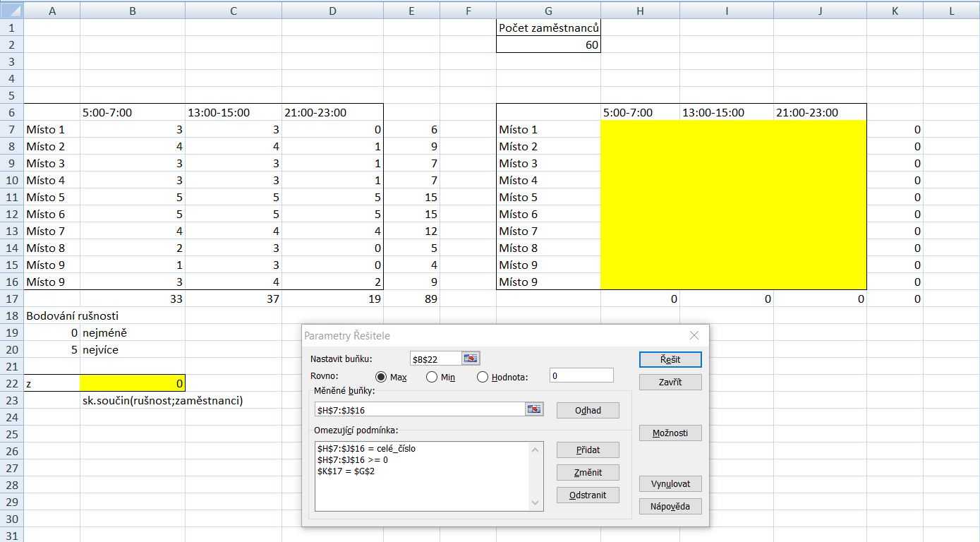Click cell A7 Místo 1 in left table
Image resolution: width=980 pixels, height=542 pixels.
click(x=52, y=129)
